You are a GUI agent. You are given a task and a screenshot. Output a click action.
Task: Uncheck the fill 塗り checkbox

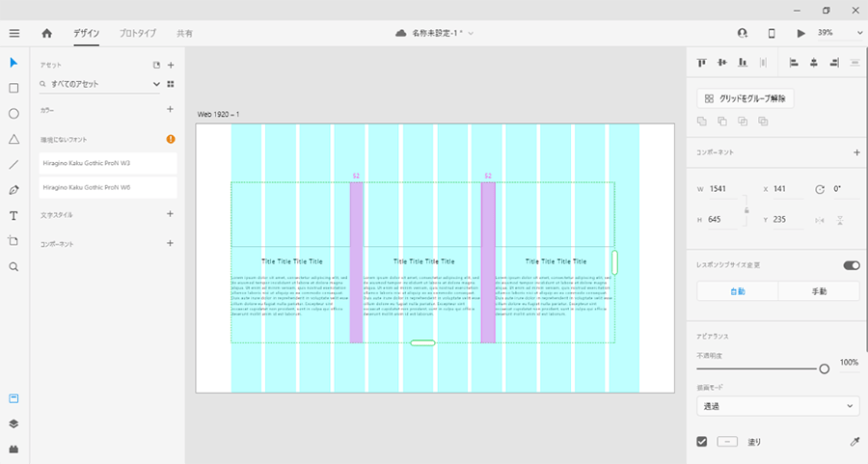point(702,441)
